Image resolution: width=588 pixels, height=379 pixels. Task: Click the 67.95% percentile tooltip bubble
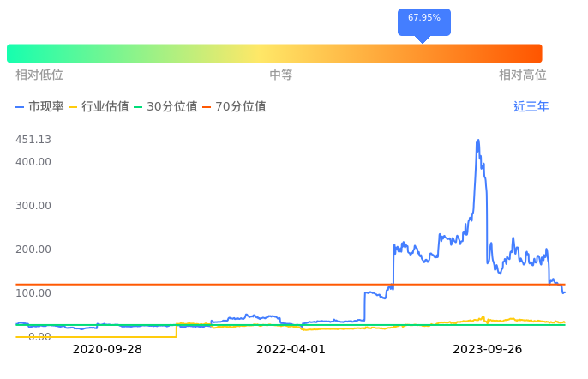[x=423, y=19]
